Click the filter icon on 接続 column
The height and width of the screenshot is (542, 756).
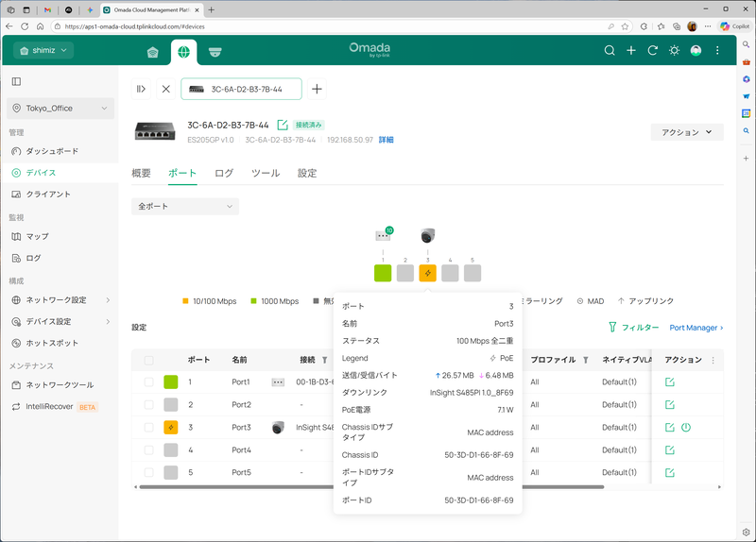click(324, 360)
